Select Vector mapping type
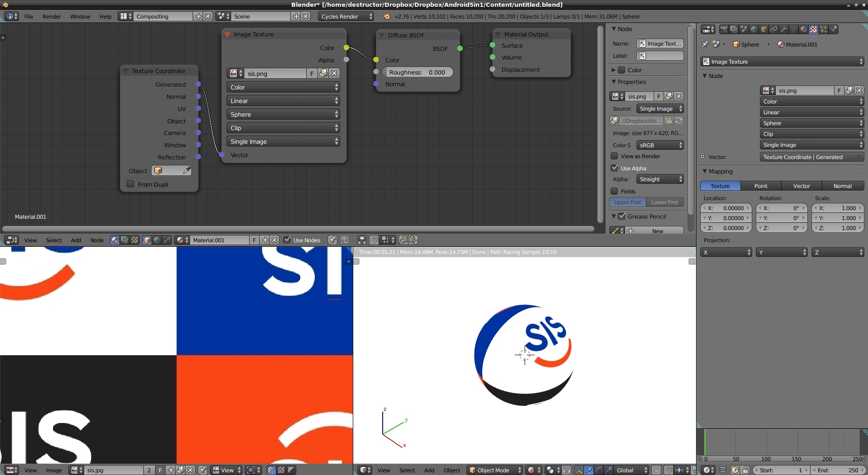 pos(802,186)
